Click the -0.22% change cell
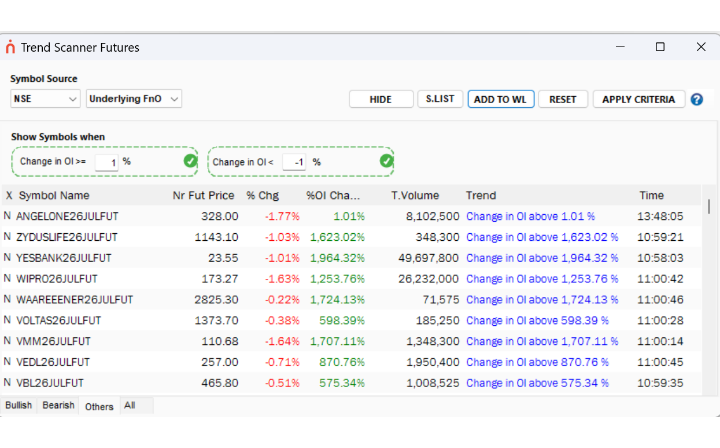The height and width of the screenshot is (448, 720). [282, 300]
